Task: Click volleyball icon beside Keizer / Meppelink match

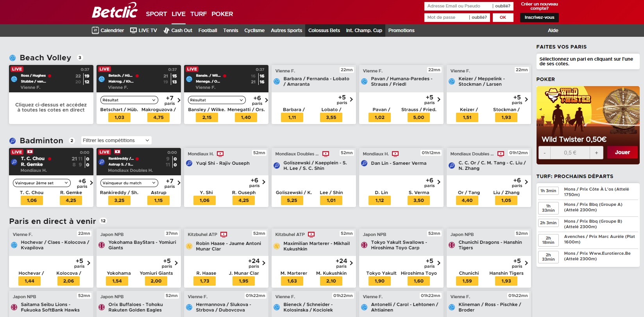Action: coord(452,81)
